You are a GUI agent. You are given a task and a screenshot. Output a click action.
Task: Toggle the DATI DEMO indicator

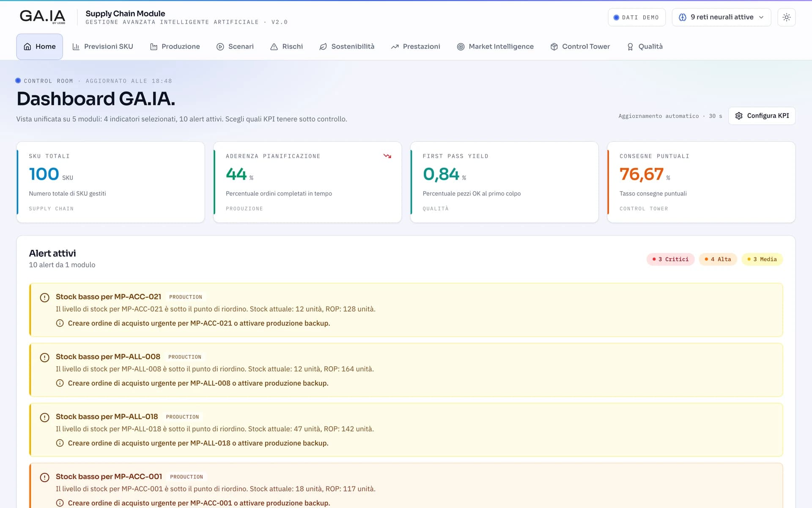636,17
